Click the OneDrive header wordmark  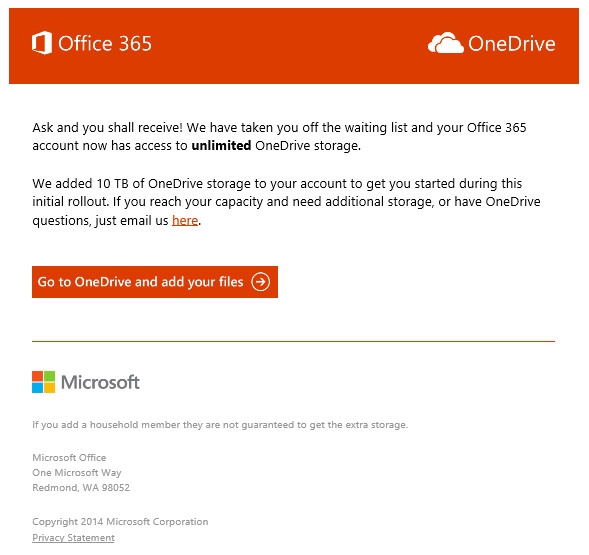click(512, 44)
